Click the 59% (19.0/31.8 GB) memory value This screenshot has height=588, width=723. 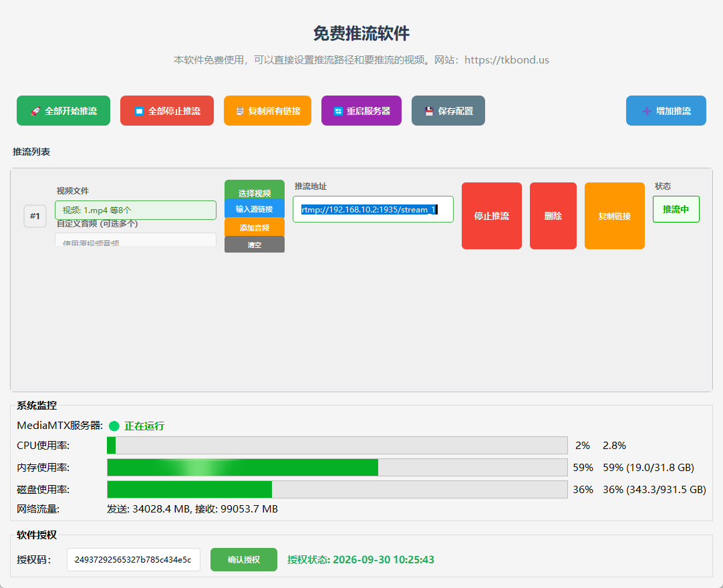pos(648,467)
